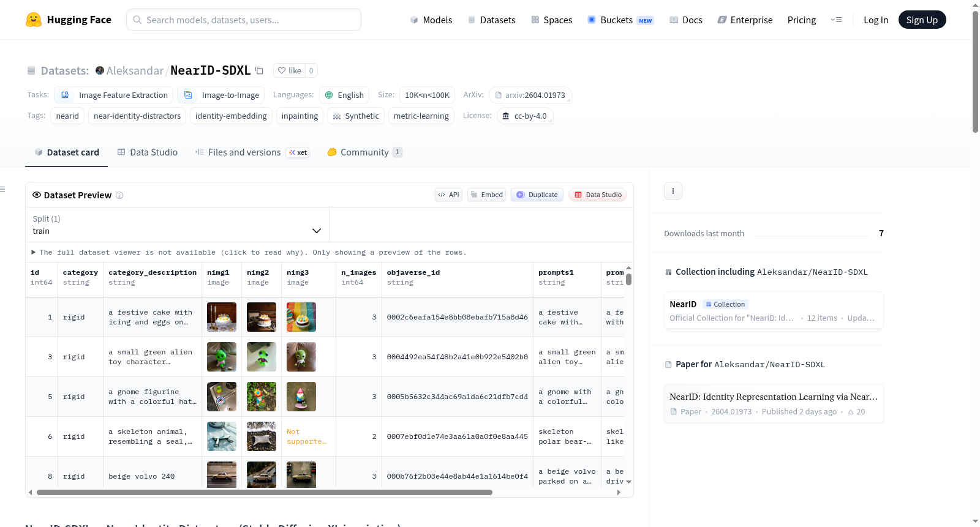Click the paper upvote count 20

tap(857, 412)
